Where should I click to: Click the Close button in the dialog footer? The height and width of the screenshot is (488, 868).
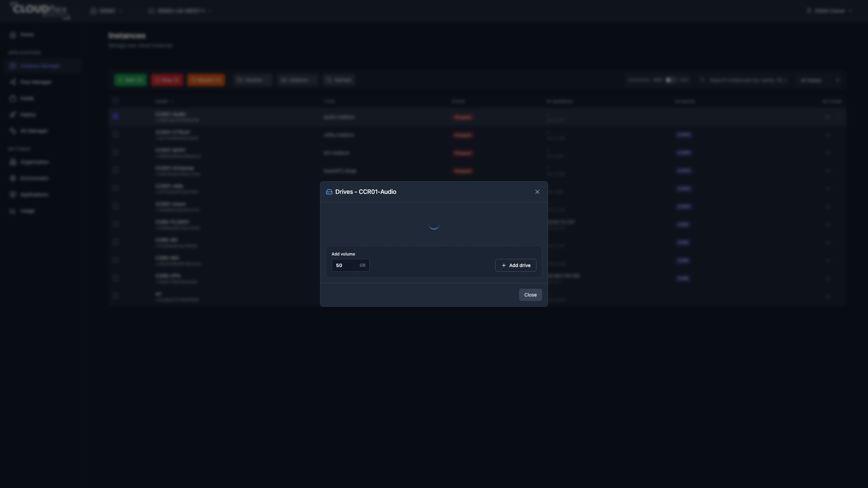530,295
